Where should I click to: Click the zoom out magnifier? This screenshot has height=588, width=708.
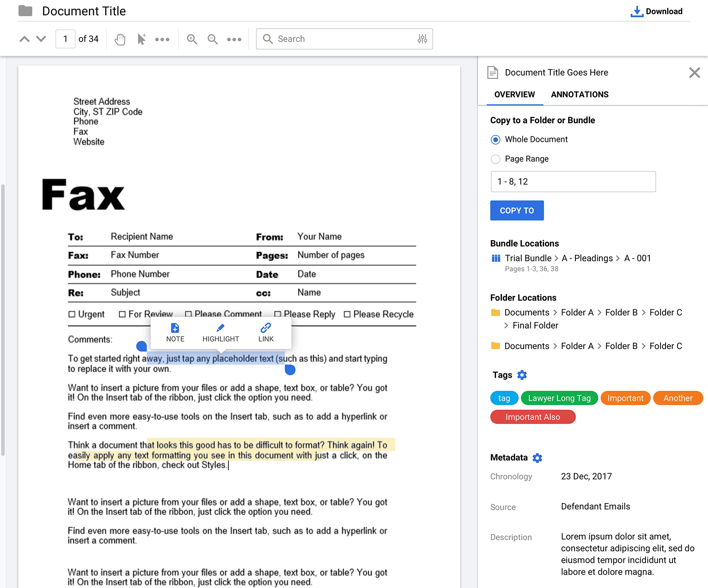(213, 39)
